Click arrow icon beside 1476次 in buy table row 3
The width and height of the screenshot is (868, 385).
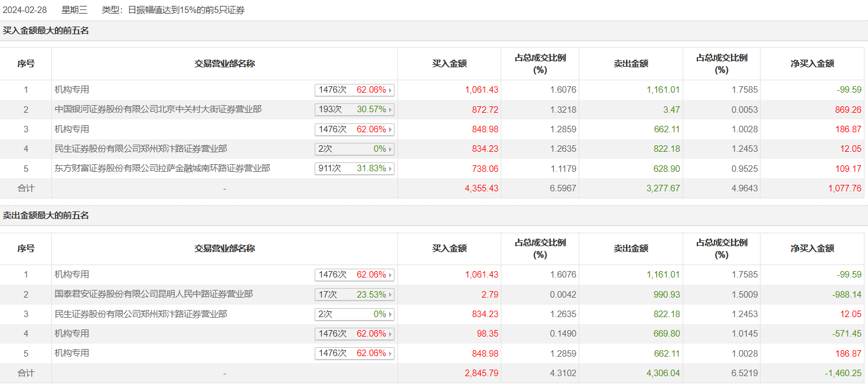[390, 129]
